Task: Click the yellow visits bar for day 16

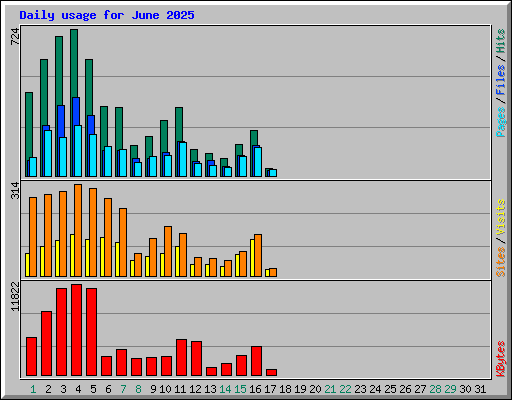Action: click(252, 258)
